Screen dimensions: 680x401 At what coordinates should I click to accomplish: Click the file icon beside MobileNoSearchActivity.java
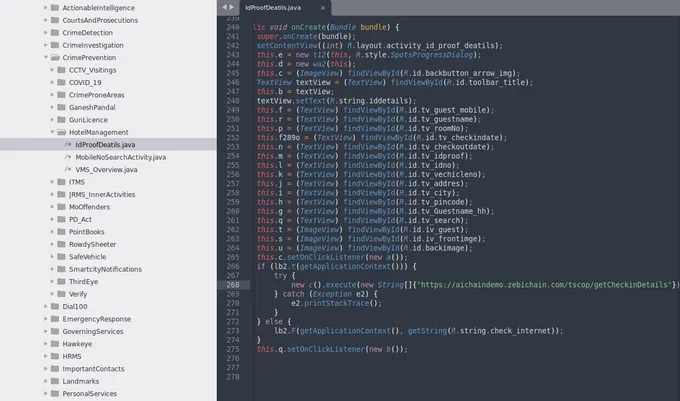click(68, 157)
